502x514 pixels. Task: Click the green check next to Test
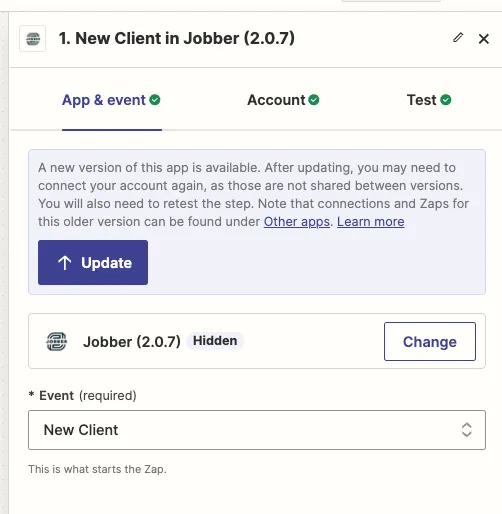pyautogui.click(x=446, y=100)
